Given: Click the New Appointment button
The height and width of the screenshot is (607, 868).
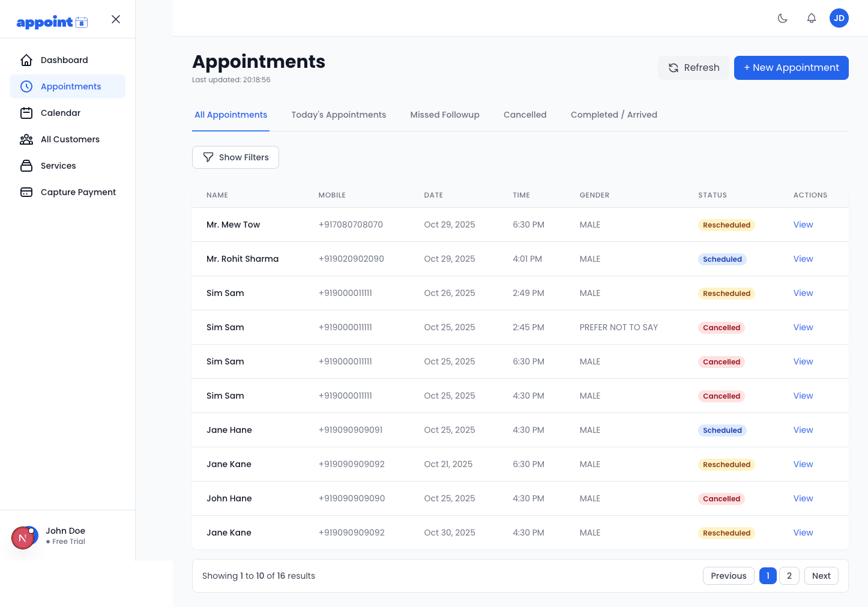Looking at the screenshot, I should 791,68.
